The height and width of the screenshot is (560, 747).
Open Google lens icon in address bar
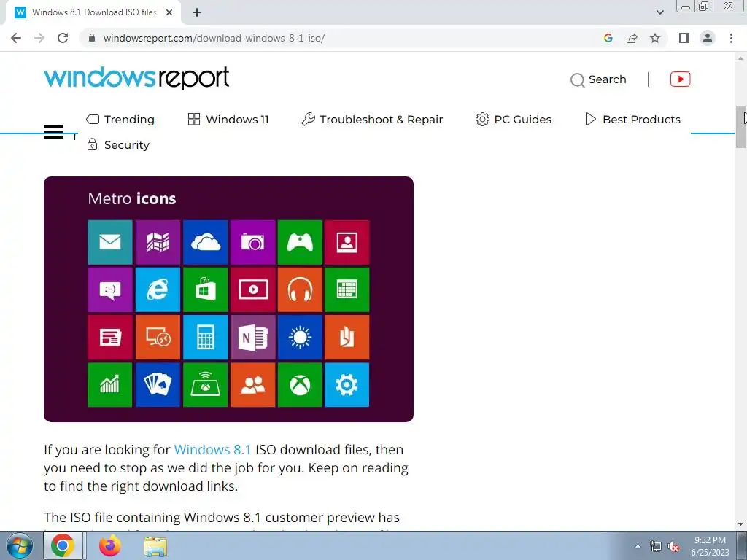[x=608, y=38]
